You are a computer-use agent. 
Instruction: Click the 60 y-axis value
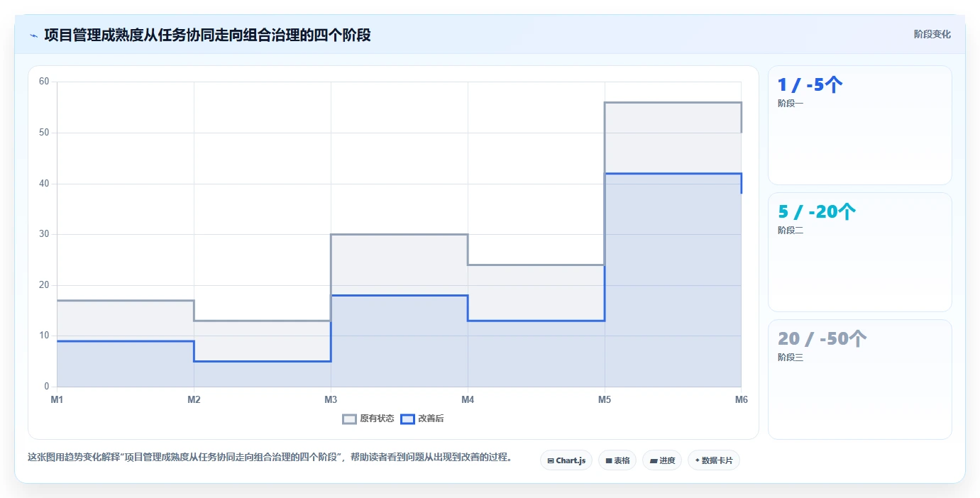(44, 82)
